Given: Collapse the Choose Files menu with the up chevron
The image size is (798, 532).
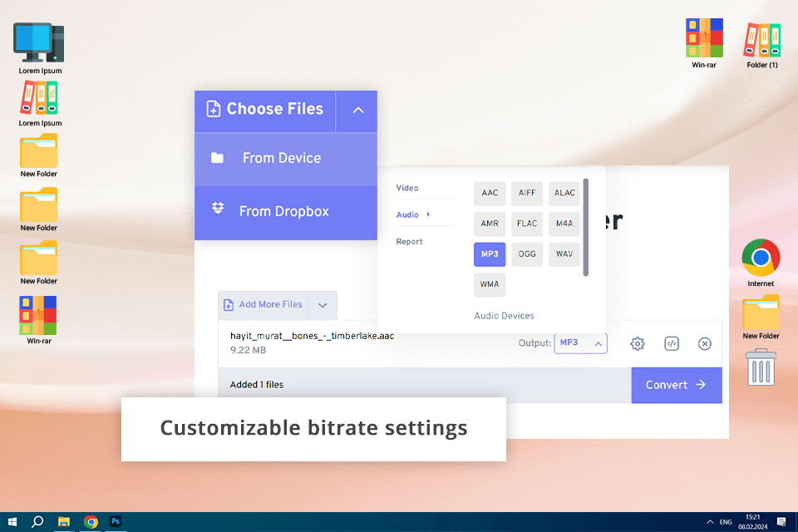Looking at the screenshot, I should [357, 110].
